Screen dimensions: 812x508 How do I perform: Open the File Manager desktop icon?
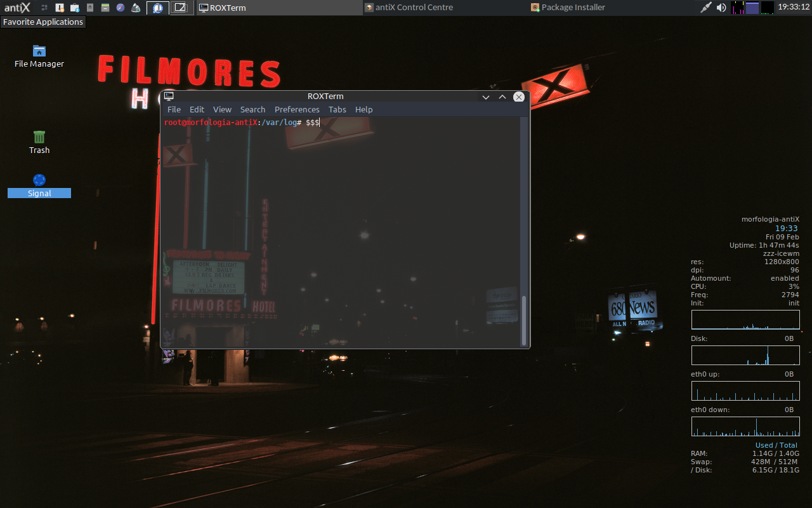[39, 57]
